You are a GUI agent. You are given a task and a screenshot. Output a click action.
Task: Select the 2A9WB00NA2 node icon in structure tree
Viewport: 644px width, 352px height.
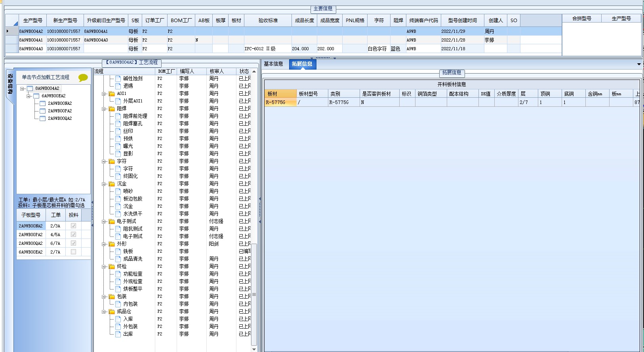coord(43,103)
